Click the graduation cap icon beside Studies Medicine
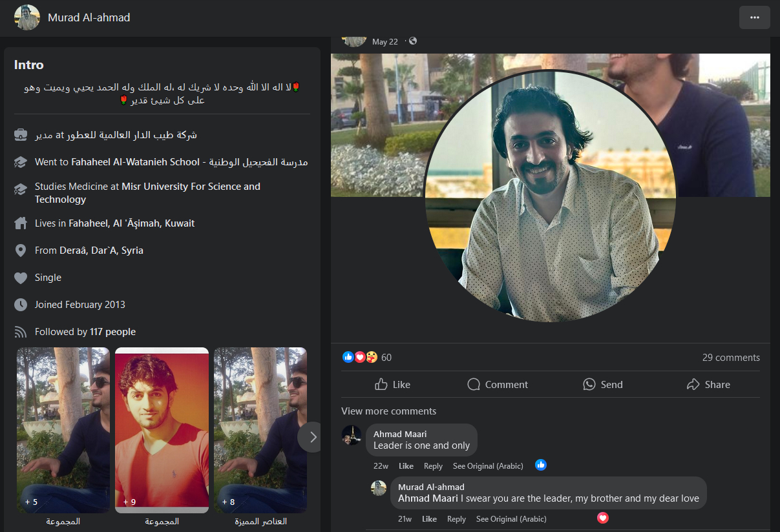 point(21,189)
